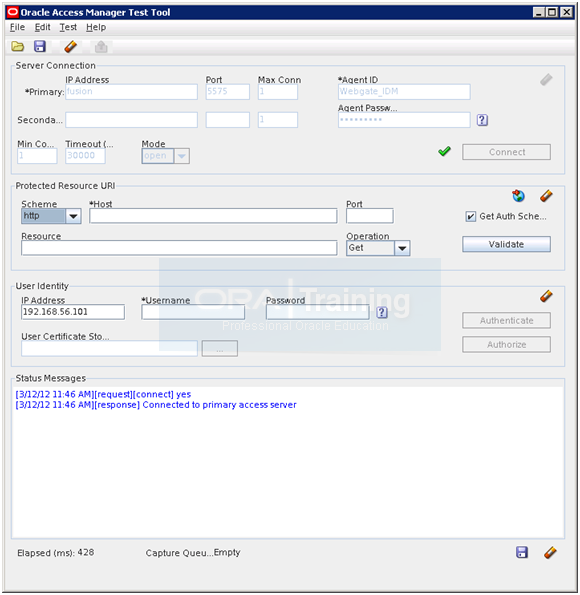Toggle Get Auth Scheme checkbox
Image resolution: width=580 pixels, height=595 pixels.
pos(470,216)
